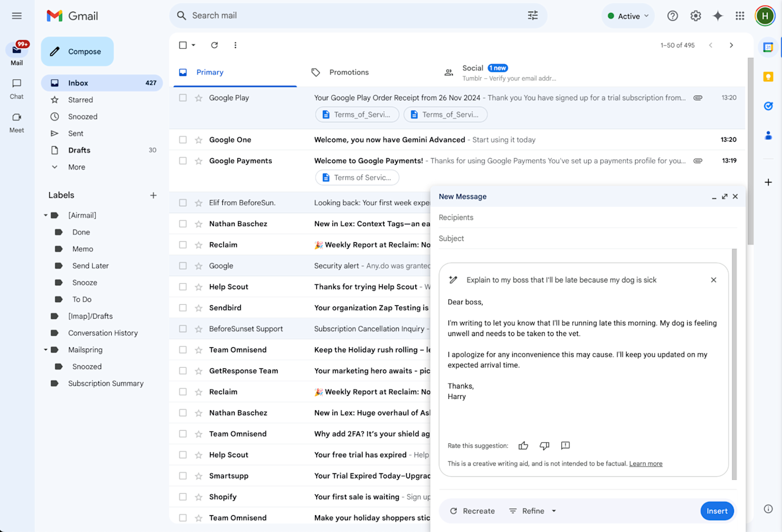Click the Subject field
The width and height of the screenshot is (782, 532).
pyautogui.click(x=588, y=238)
